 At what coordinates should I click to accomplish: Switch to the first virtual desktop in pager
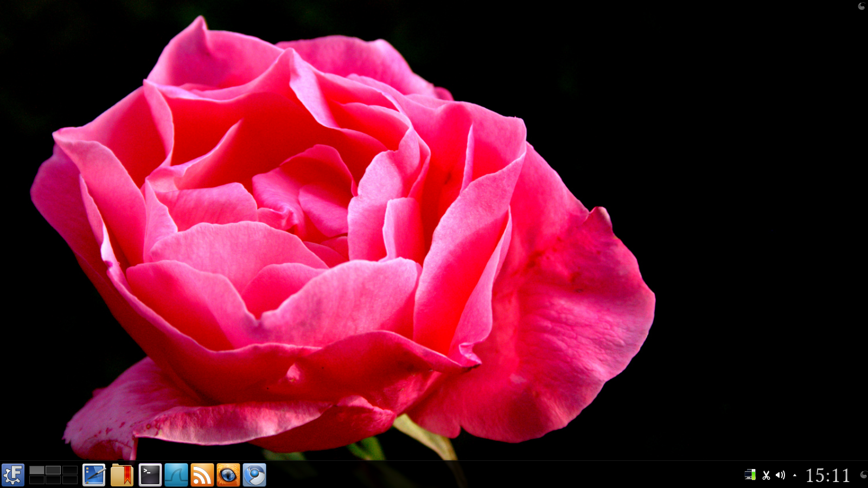(37, 470)
